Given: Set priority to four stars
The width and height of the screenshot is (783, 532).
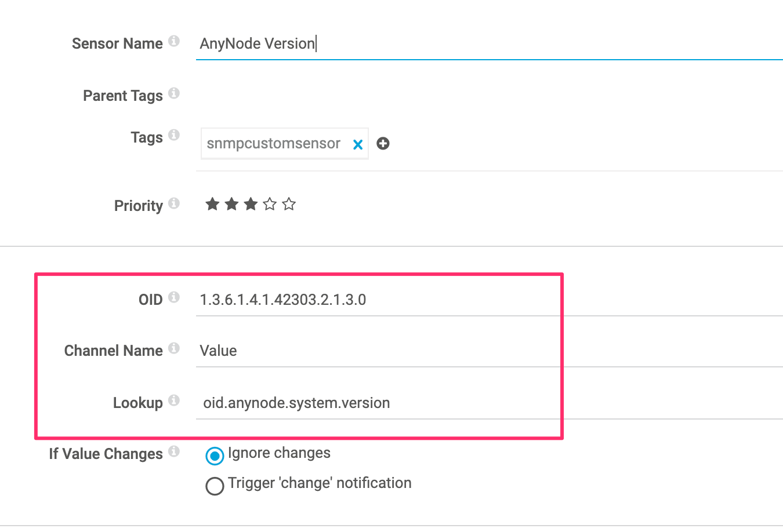Looking at the screenshot, I should 270,204.
